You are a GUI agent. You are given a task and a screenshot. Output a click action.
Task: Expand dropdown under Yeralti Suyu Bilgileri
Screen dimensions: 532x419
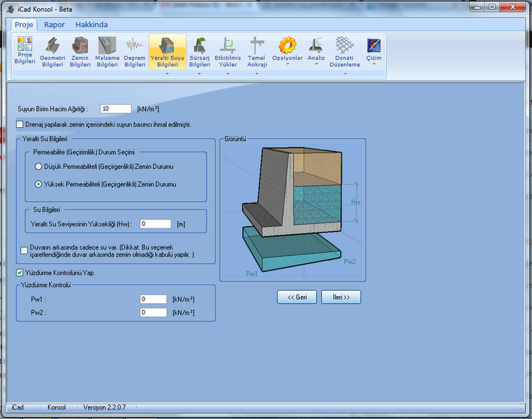coord(168,73)
